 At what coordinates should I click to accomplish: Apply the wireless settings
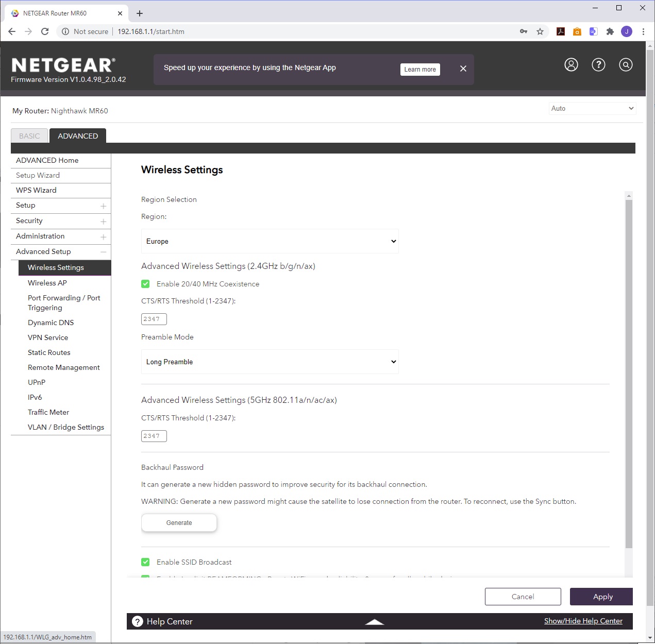[601, 597]
